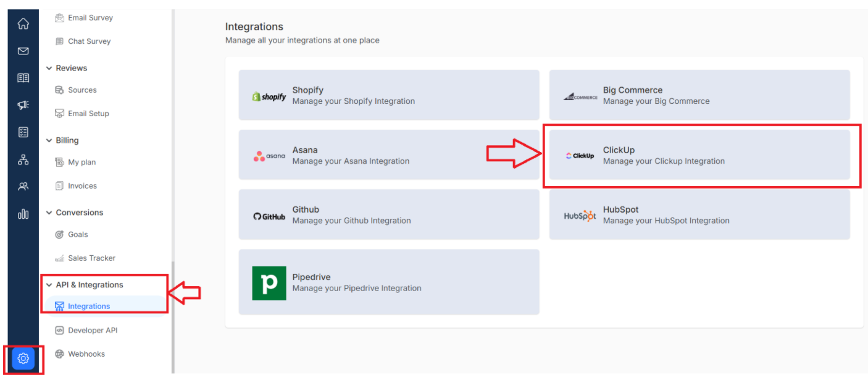Click the Asana logo
Screen dimensions: 868x377
269,156
